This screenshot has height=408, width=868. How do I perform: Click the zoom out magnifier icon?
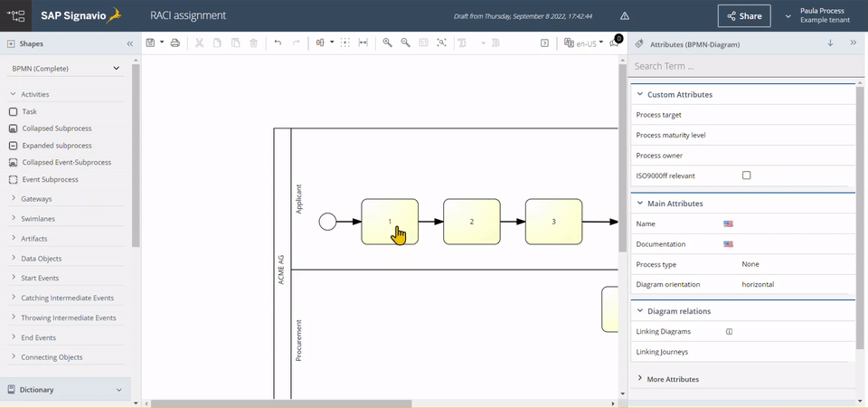pos(405,43)
